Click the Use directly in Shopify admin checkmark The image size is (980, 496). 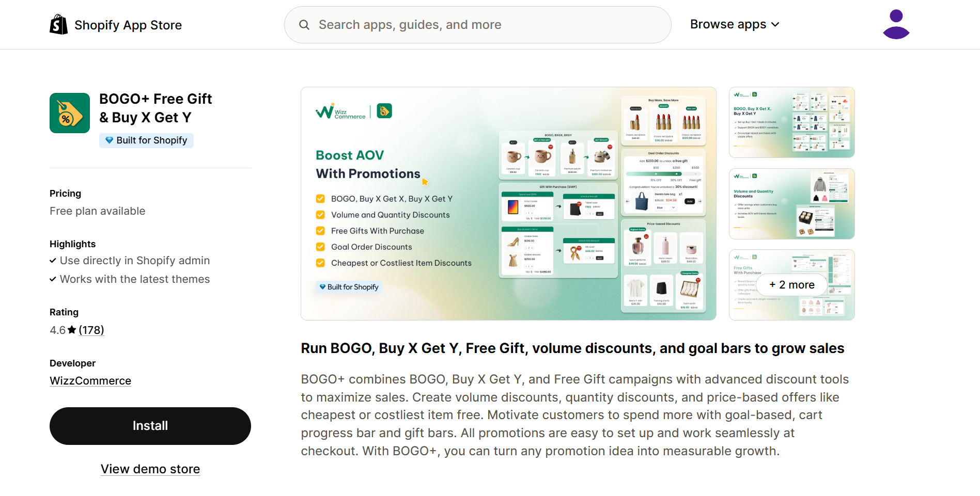tap(53, 260)
